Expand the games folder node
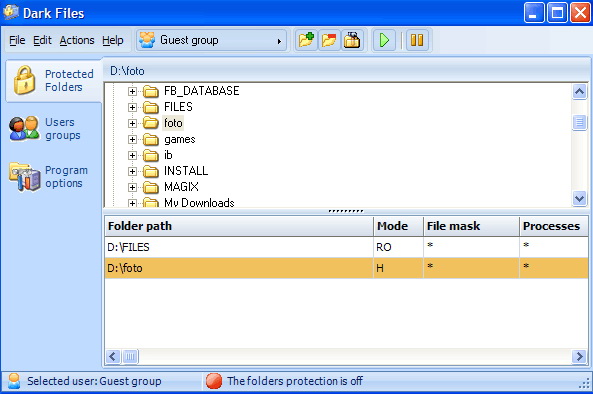This screenshot has height=394, width=593. click(132, 140)
